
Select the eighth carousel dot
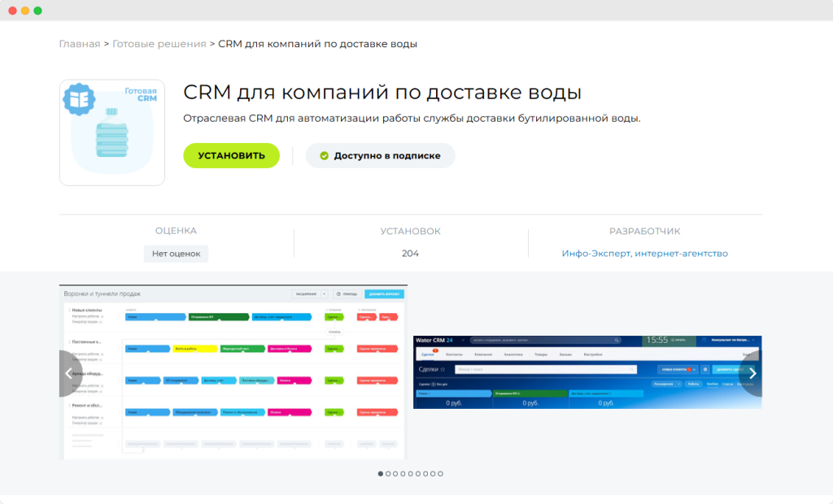[x=433, y=474]
